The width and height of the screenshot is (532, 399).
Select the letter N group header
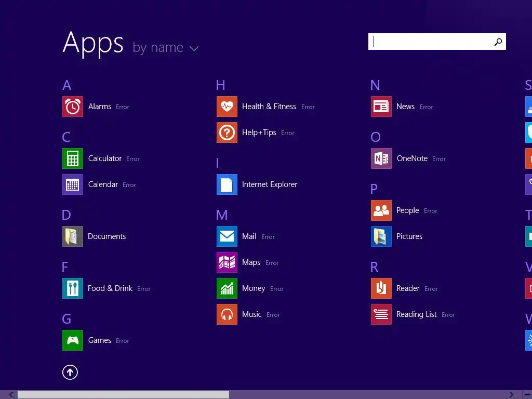click(375, 85)
